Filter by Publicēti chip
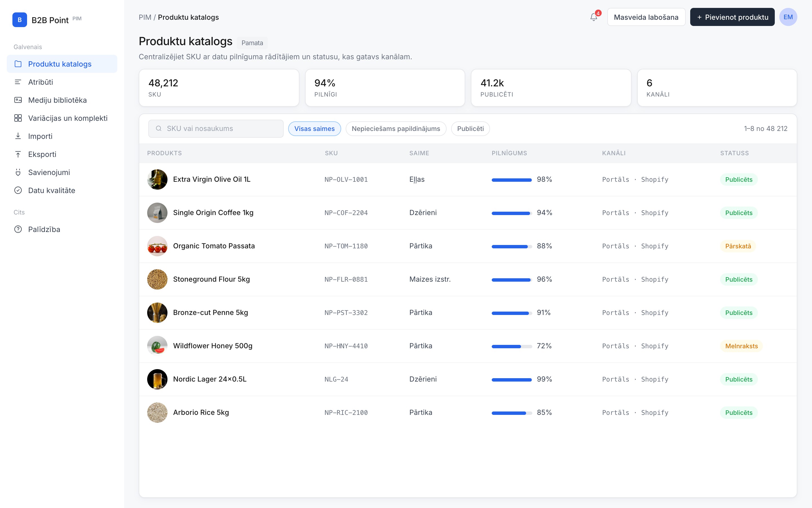Image resolution: width=812 pixels, height=508 pixels. click(x=470, y=129)
